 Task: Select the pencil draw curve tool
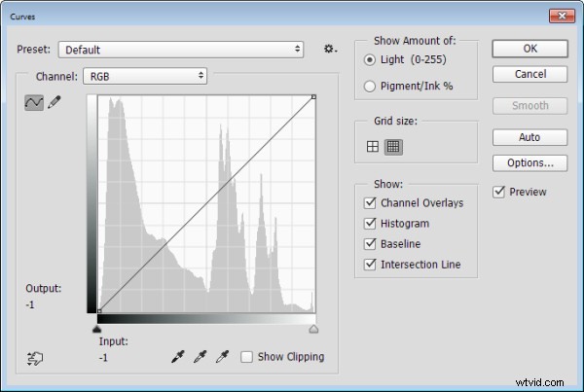[x=55, y=102]
